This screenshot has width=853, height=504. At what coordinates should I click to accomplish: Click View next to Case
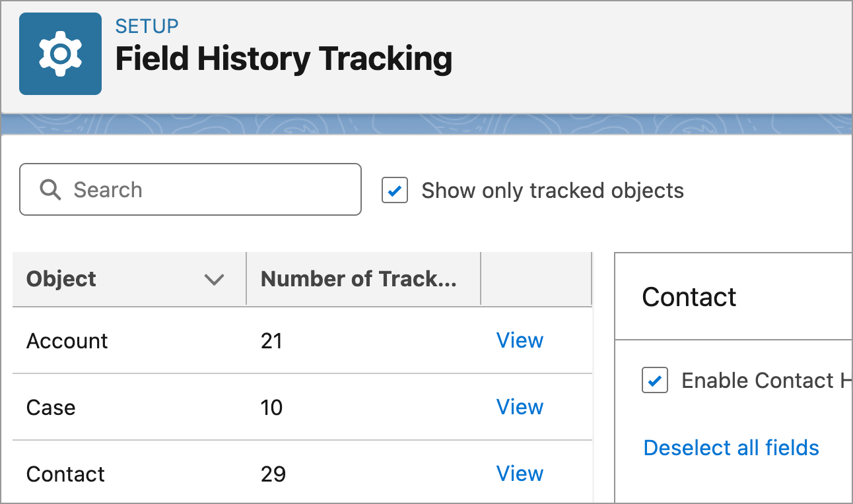pyautogui.click(x=520, y=407)
